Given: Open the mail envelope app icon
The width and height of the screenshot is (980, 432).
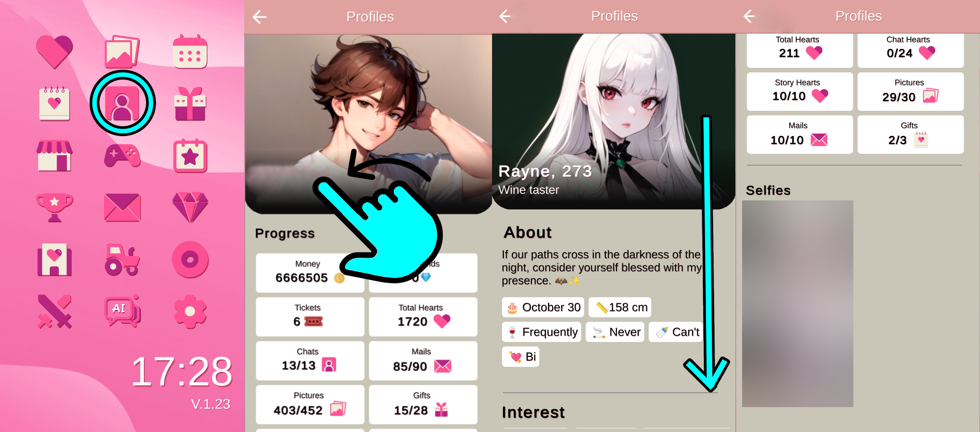Looking at the screenshot, I should pyautogui.click(x=122, y=208).
